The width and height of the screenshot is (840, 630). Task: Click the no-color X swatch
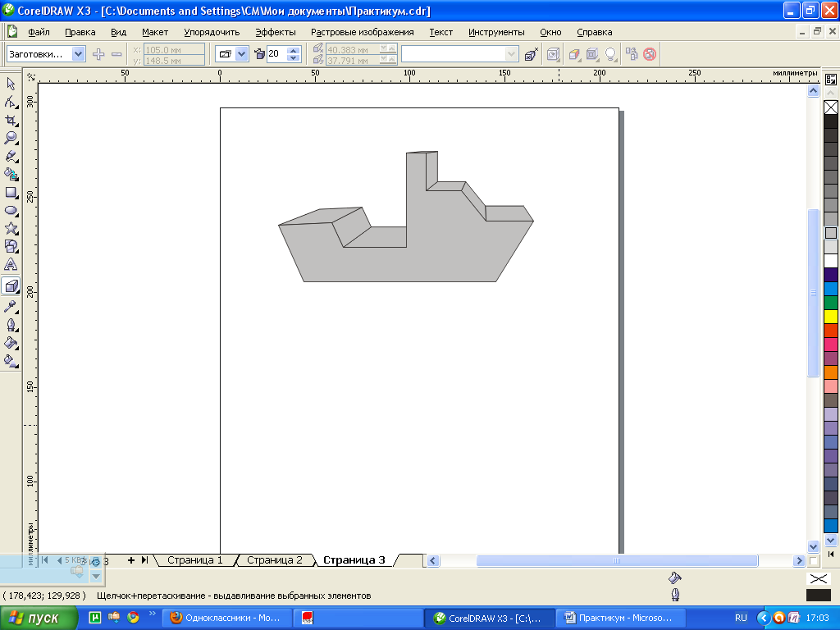pos(831,107)
